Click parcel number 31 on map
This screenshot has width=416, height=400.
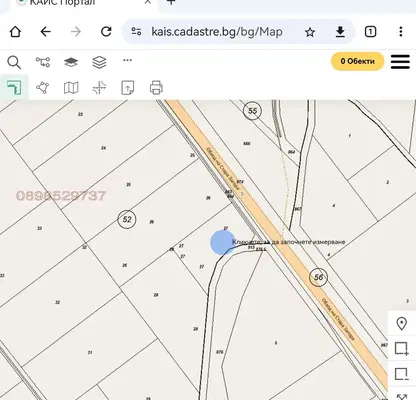pyautogui.click(x=90, y=352)
